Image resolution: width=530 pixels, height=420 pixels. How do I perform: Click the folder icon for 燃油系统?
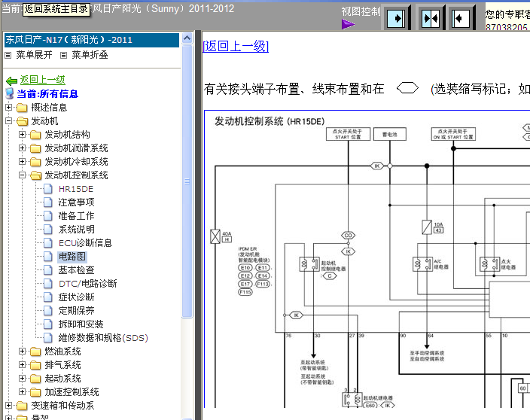[35, 352]
